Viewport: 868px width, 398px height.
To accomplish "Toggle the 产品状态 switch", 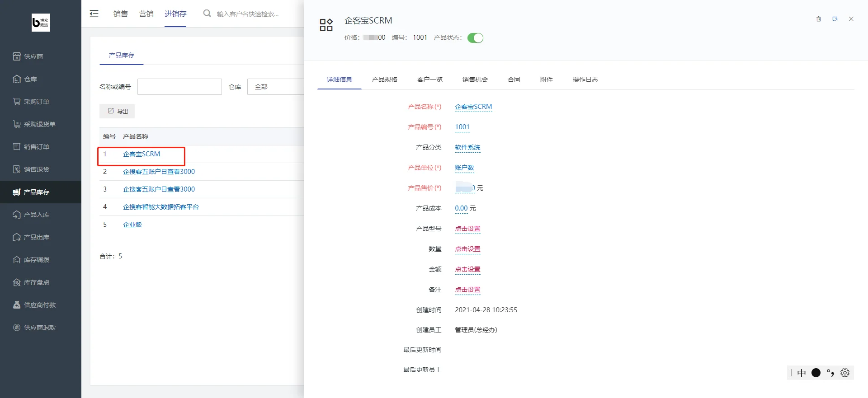I will (475, 38).
